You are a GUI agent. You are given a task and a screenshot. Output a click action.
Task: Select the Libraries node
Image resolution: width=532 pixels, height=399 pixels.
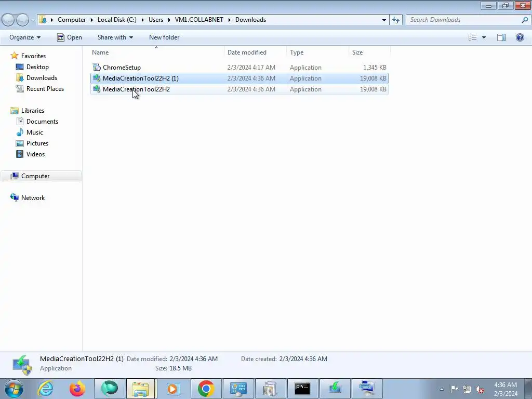[x=33, y=110]
